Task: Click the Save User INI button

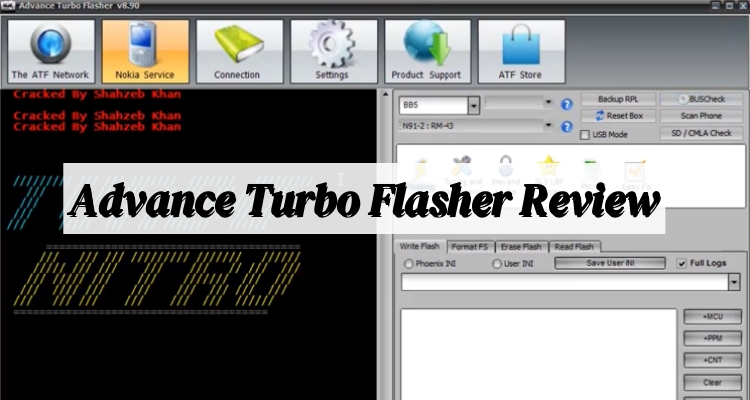Action: tap(610, 263)
